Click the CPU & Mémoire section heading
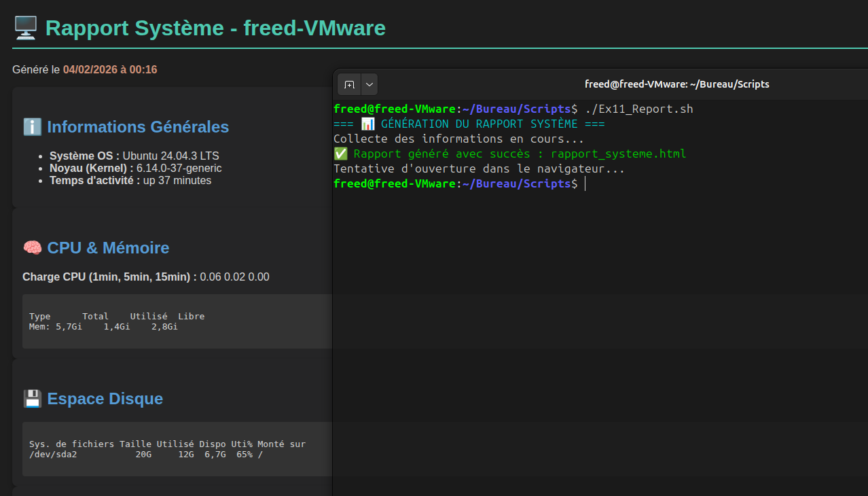 click(108, 248)
